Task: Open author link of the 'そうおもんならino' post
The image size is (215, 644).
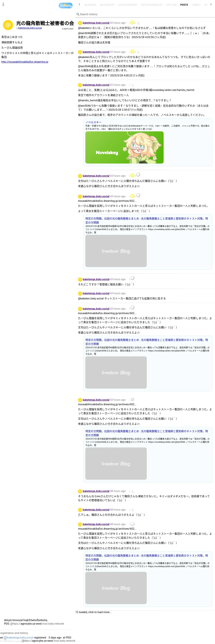Action: click(96, 491)
